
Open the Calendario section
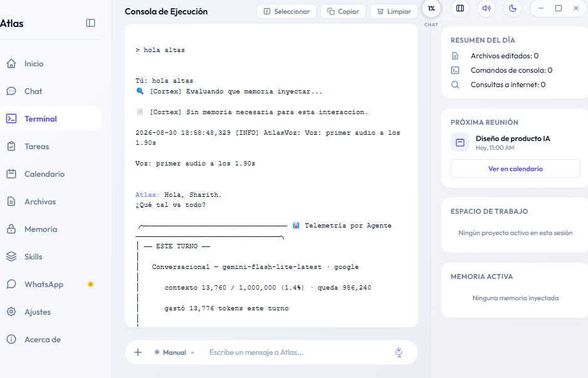(51, 174)
